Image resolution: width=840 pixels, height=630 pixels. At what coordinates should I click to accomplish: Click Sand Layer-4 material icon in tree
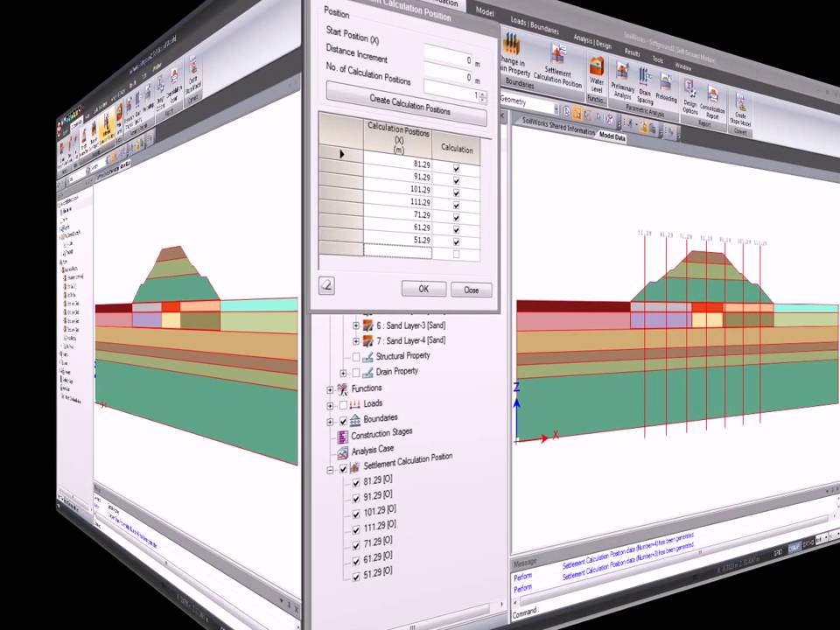click(368, 340)
